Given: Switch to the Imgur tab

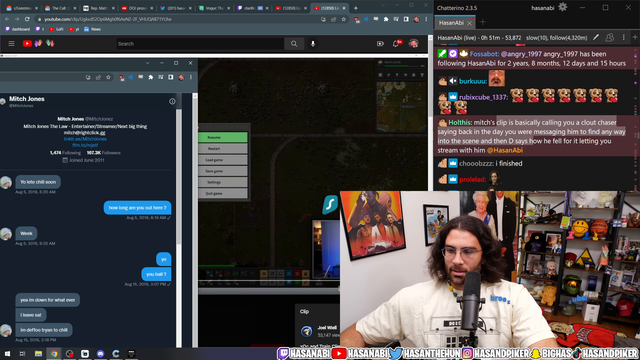Looking at the screenshot, I should pyautogui.click(x=213, y=8).
